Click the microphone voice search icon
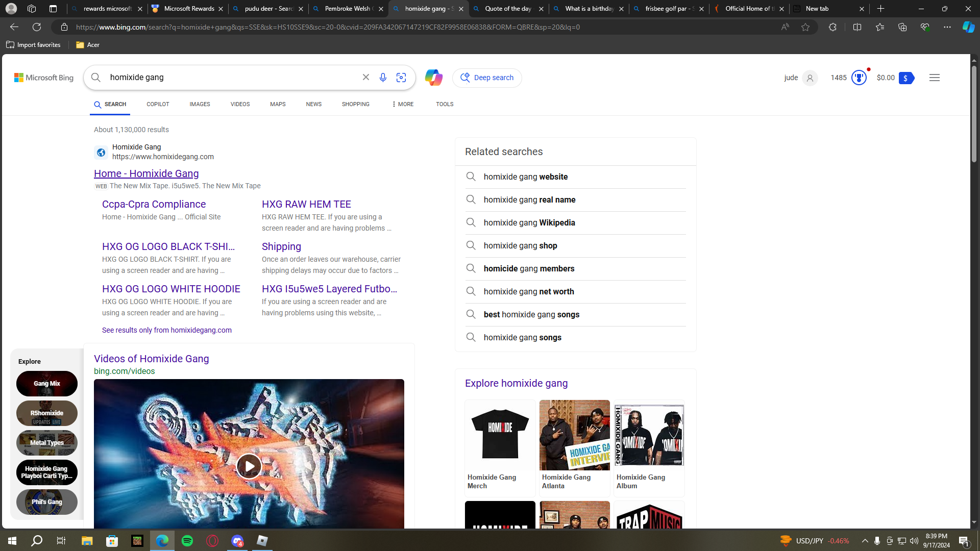 (383, 78)
